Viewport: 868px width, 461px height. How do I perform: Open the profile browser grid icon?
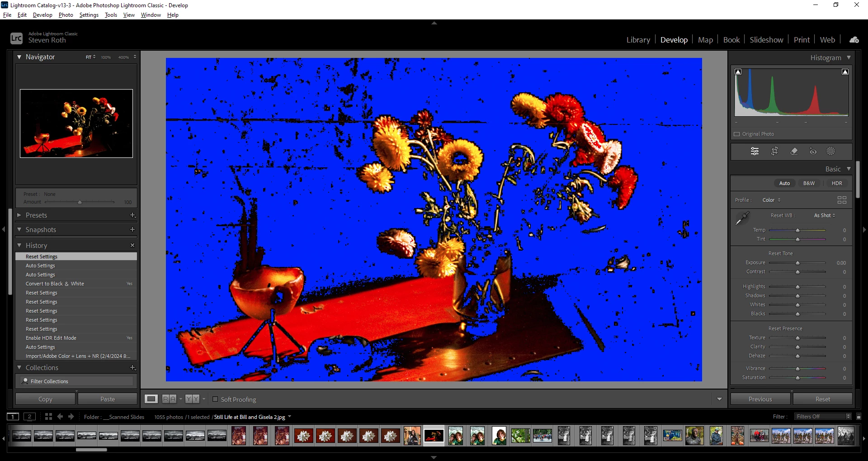pyautogui.click(x=842, y=200)
